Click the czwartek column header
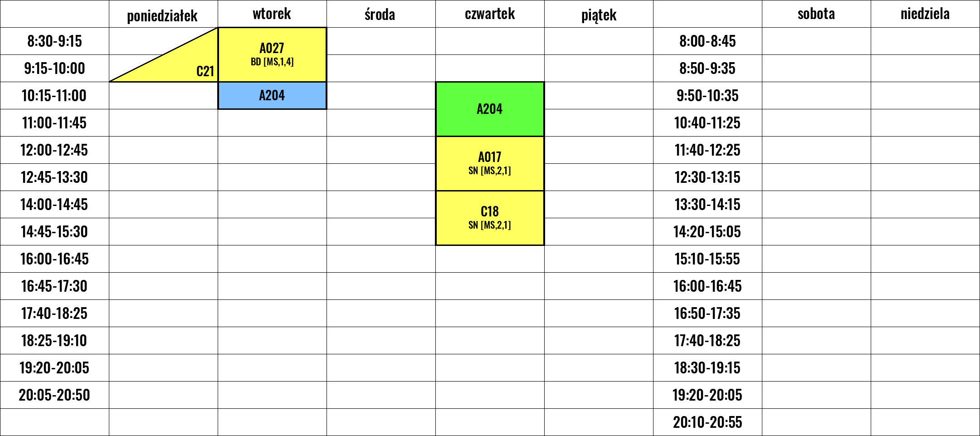 tap(490, 14)
